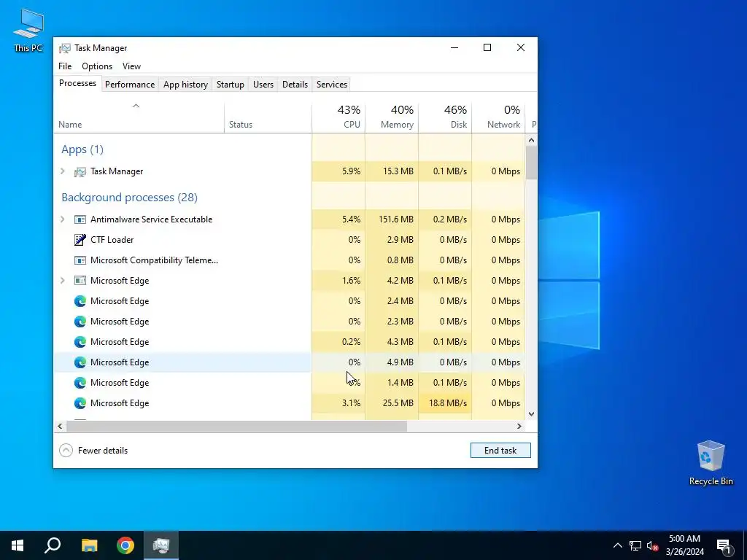Sort by the CPU column header
This screenshot has width=747, height=560.
coord(338,117)
